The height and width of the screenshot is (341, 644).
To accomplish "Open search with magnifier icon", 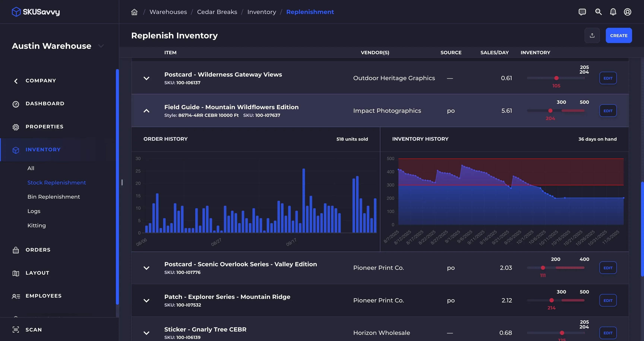I will pyautogui.click(x=598, y=12).
